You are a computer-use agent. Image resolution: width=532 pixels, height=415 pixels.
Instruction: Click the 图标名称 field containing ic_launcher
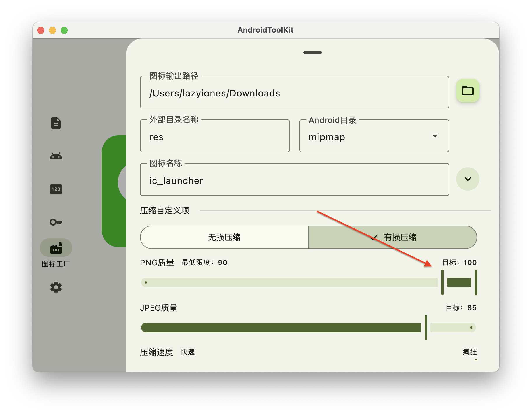[294, 180]
